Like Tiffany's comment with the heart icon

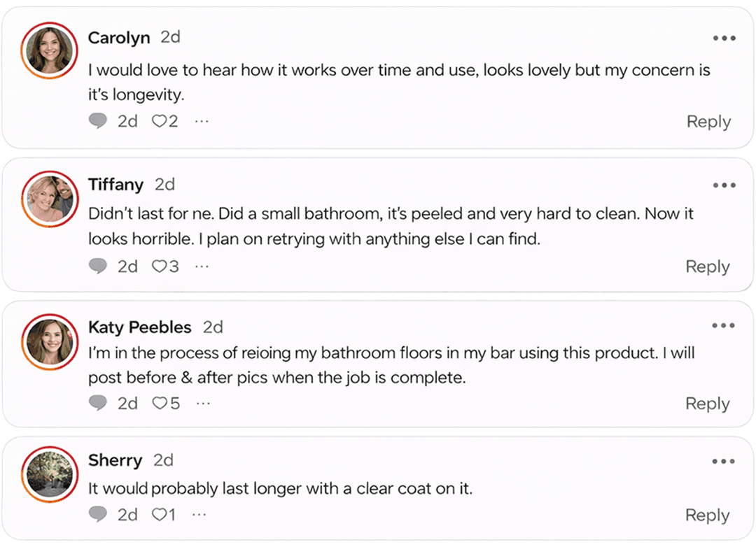(160, 267)
